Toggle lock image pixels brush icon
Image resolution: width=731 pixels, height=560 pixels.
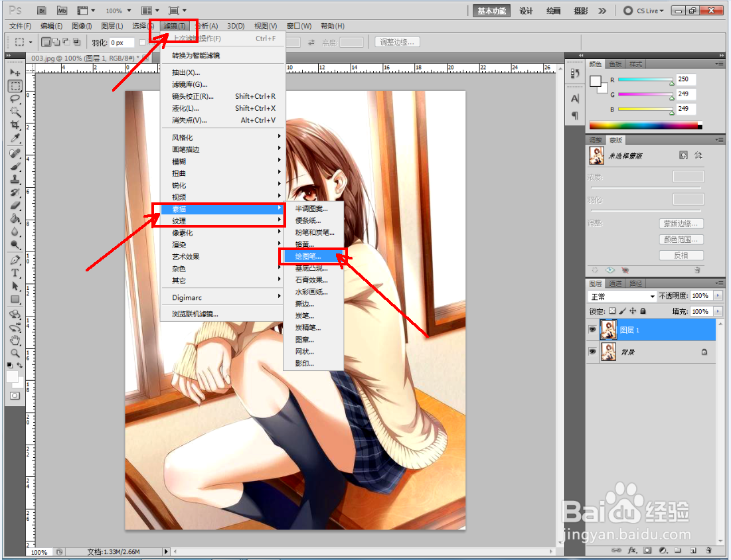pos(623,311)
